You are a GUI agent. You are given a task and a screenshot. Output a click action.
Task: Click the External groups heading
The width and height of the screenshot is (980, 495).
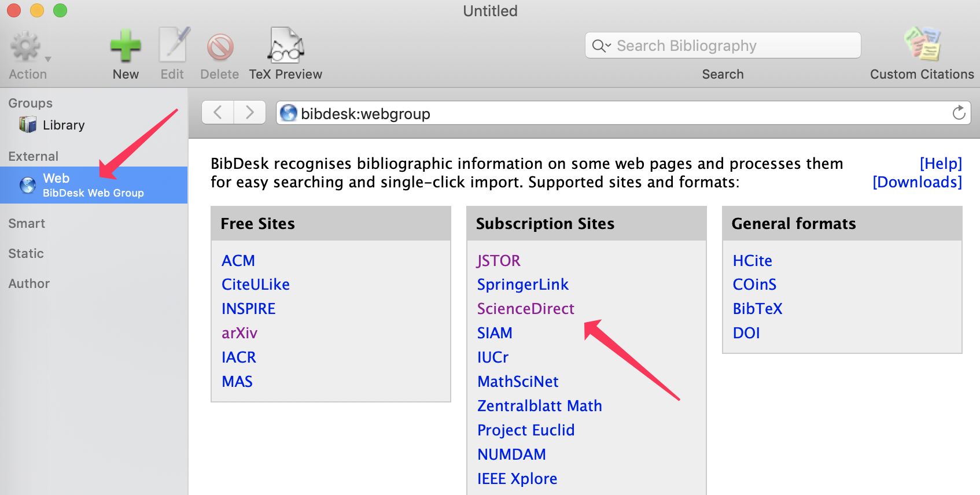pos(33,156)
